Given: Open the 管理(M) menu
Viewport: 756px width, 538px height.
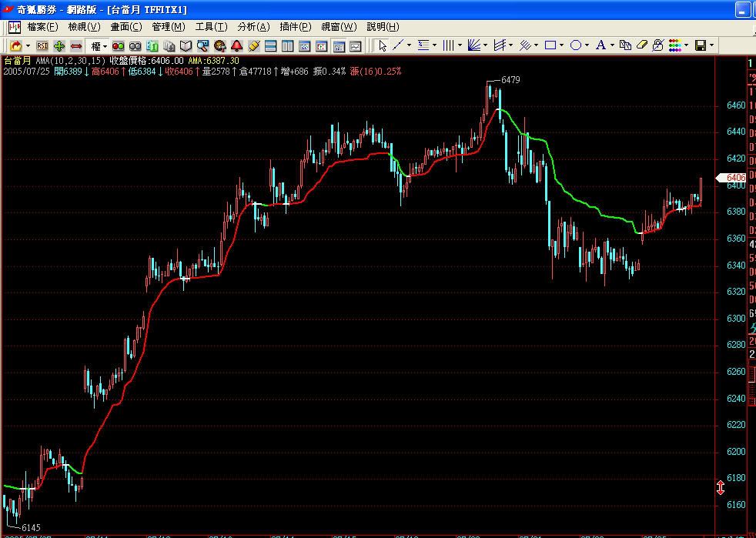Looking at the screenshot, I should [169, 27].
